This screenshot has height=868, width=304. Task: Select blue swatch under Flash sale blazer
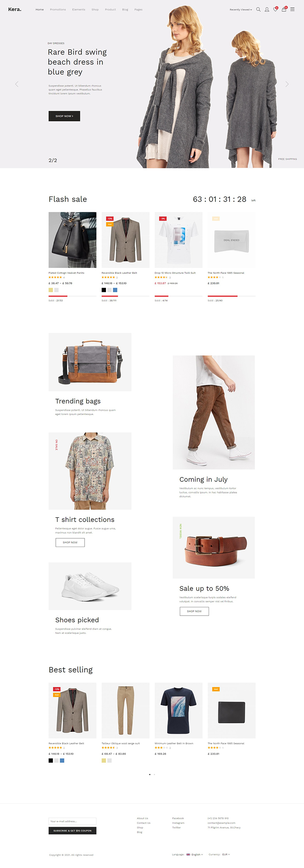point(115,290)
